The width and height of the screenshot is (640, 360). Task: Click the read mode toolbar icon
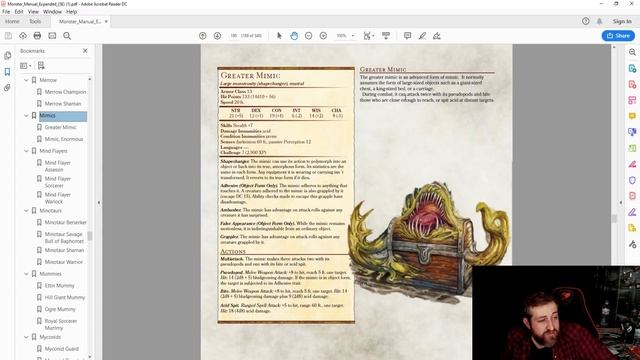(386, 36)
